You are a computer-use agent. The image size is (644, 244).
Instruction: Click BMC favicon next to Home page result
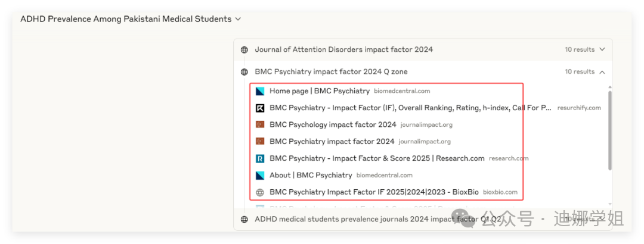coord(259,91)
